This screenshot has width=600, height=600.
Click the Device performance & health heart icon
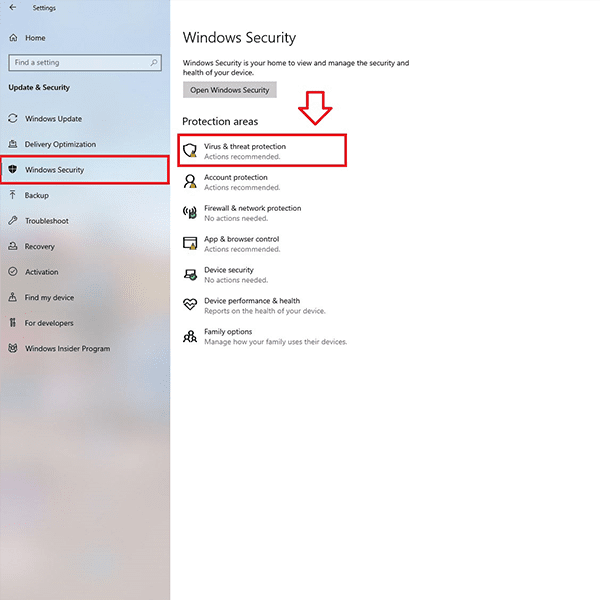click(190, 305)
